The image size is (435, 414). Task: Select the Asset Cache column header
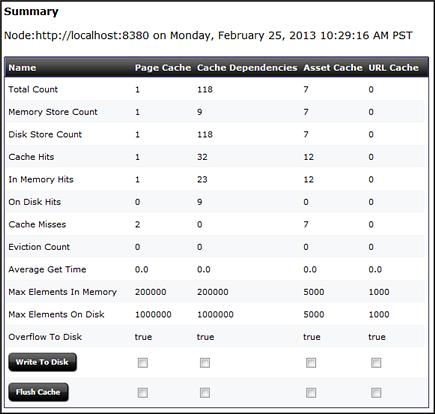(x=333, y=68)
